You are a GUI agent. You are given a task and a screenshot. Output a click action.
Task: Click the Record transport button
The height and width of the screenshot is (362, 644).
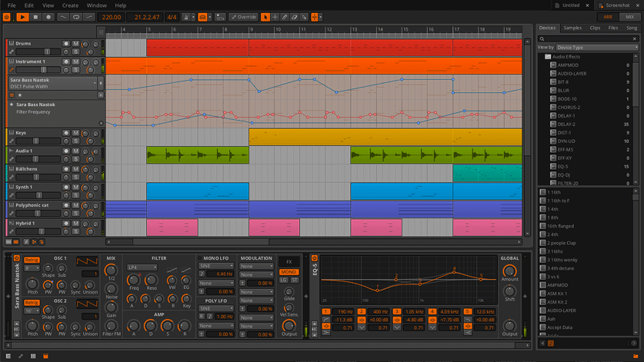point(48,17)
